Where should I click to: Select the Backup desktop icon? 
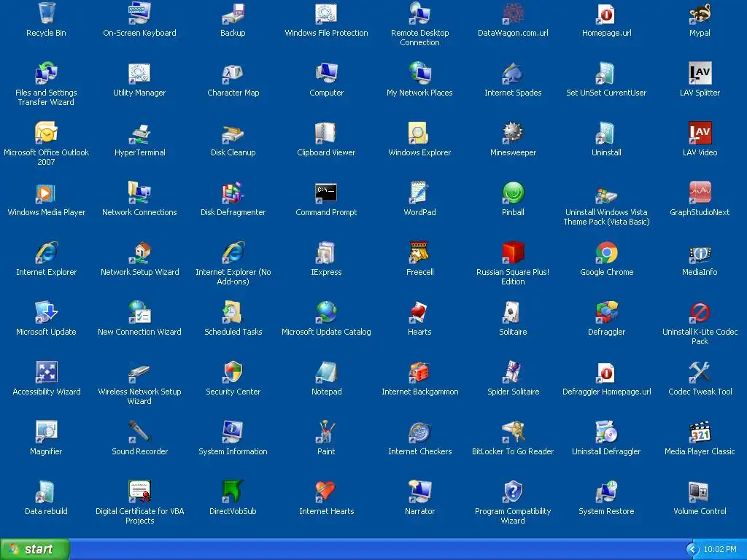(233, 13)
